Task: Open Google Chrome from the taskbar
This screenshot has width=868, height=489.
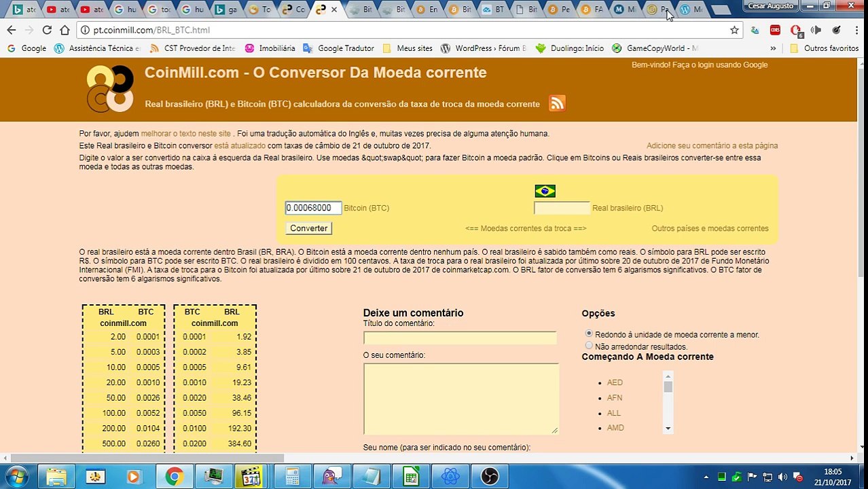Action: tap(174, 477)
